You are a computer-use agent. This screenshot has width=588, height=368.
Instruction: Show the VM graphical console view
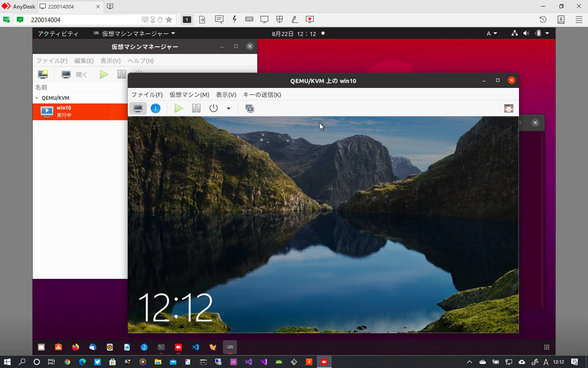(138, 108)
